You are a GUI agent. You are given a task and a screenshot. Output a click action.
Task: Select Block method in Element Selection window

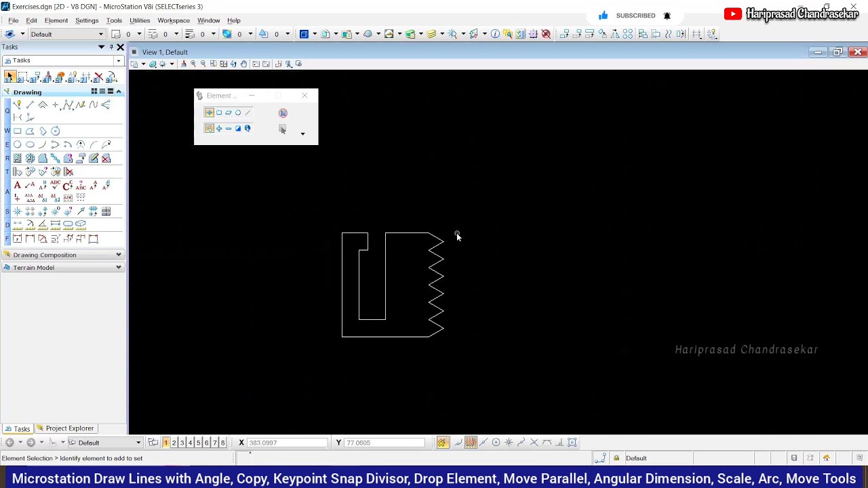pos(219,113)
